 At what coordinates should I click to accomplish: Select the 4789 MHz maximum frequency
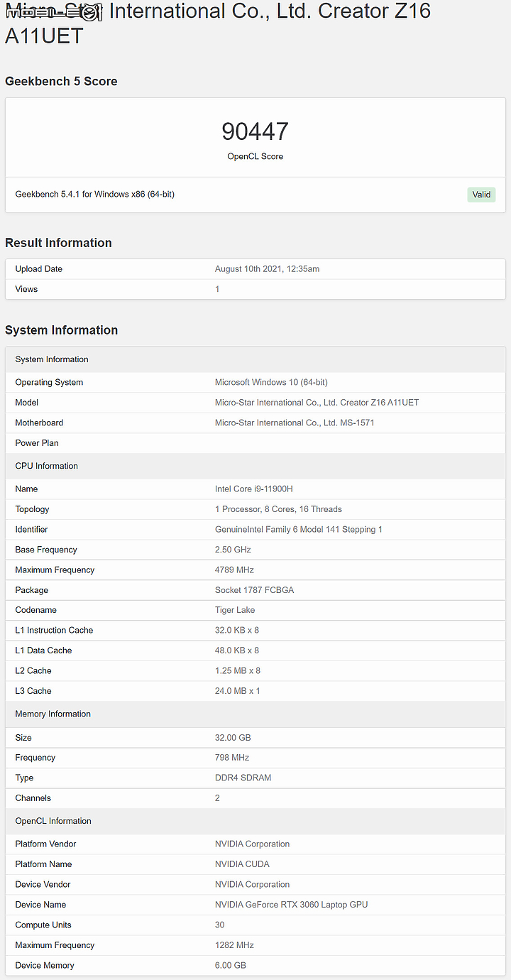[234, 570]
